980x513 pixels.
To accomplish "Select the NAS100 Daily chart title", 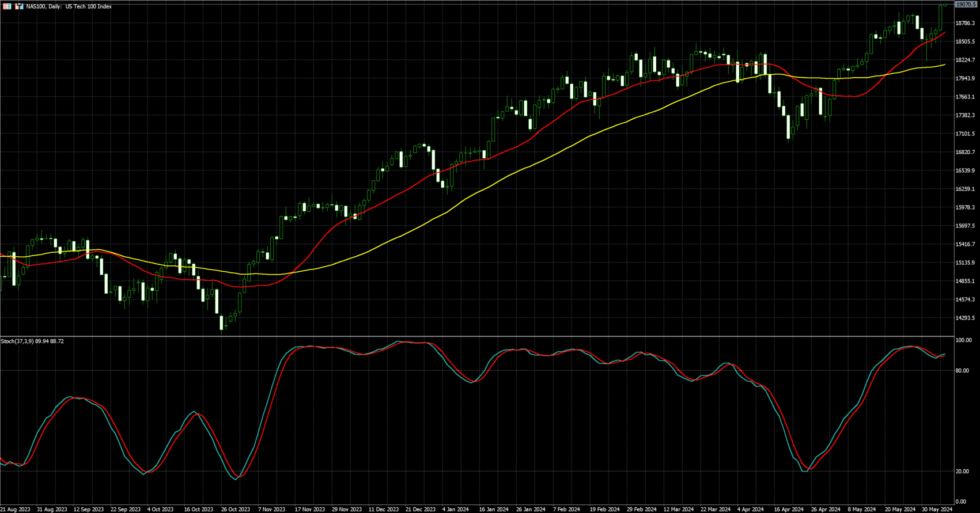I will click(x=69, y=6).
